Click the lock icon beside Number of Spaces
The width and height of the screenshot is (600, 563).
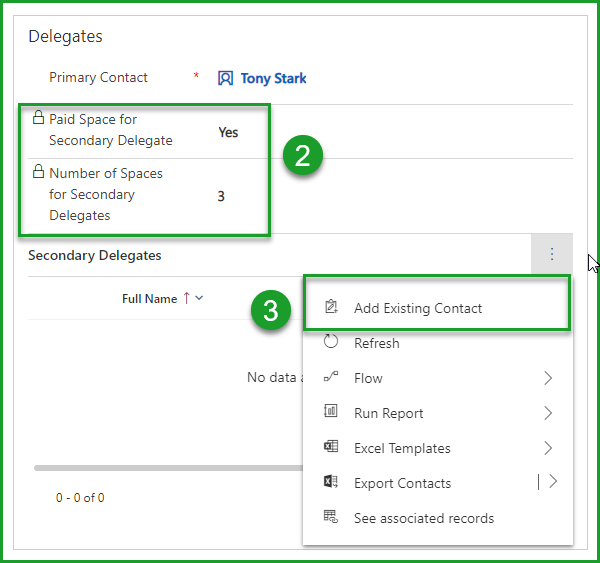(x=38, y=171)
